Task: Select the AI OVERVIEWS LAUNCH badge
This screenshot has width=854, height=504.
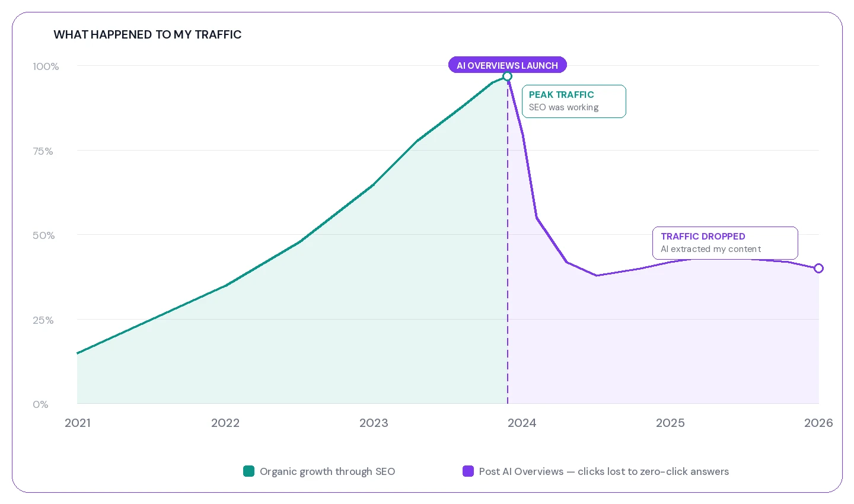Action: [x=507, y=65]
